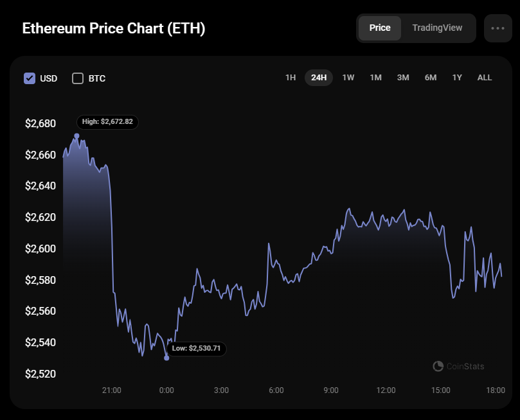
Task: Switch to the 1M view
Action: [375, 77]
